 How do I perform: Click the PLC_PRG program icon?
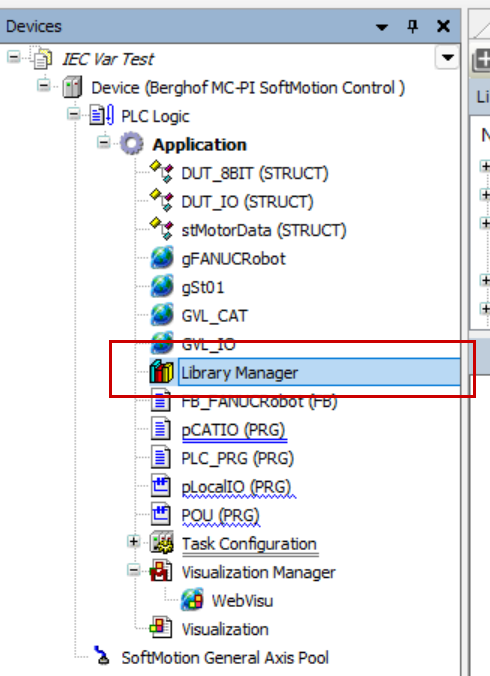click(x=161, y=457)
